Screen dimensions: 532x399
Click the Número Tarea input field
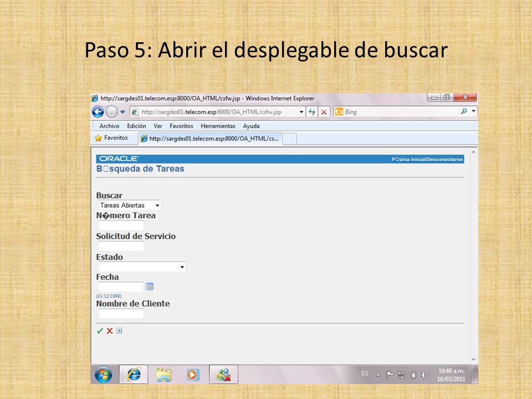tap(121, 226)
